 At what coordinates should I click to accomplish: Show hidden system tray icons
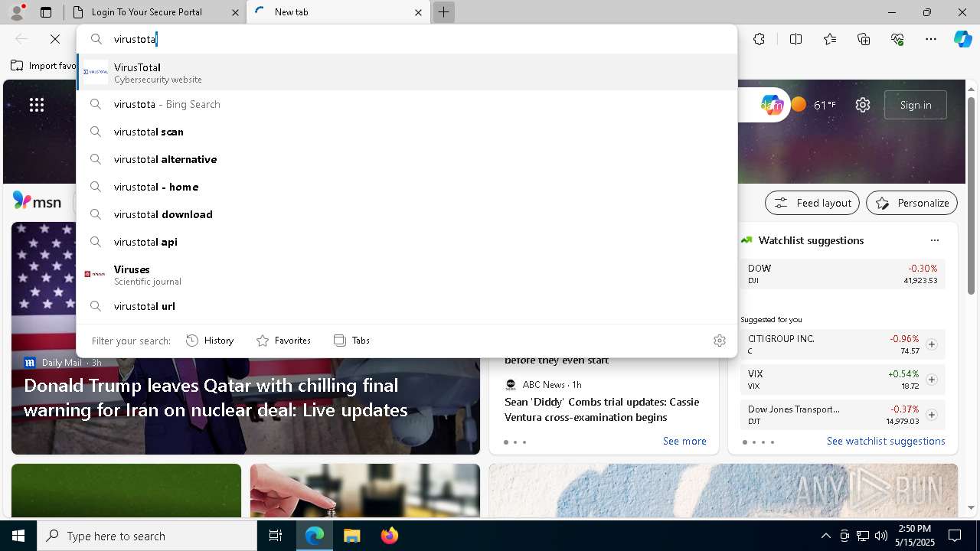tap(825, 536)
